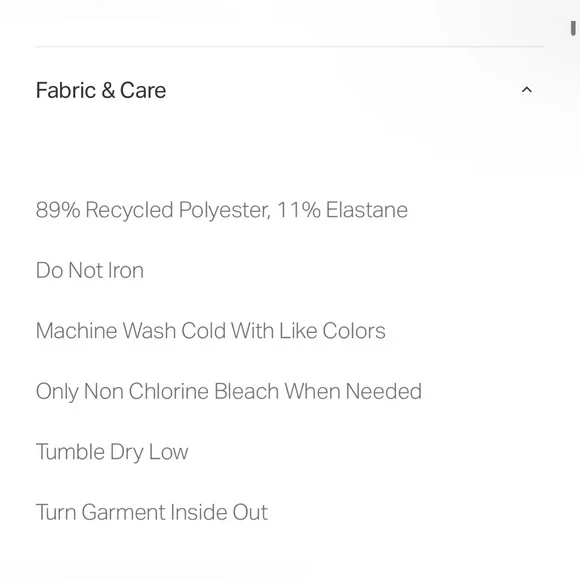Click the word "Tumble" in drying instruction

point(70,451)
